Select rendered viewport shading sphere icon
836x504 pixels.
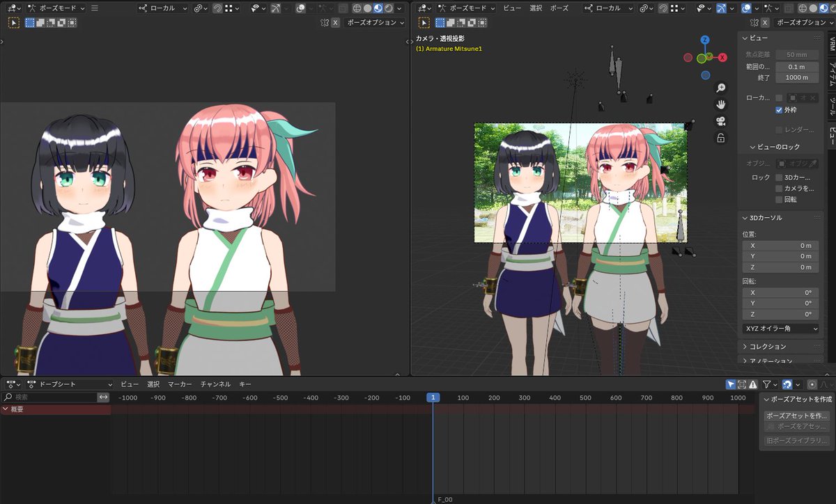389,8
